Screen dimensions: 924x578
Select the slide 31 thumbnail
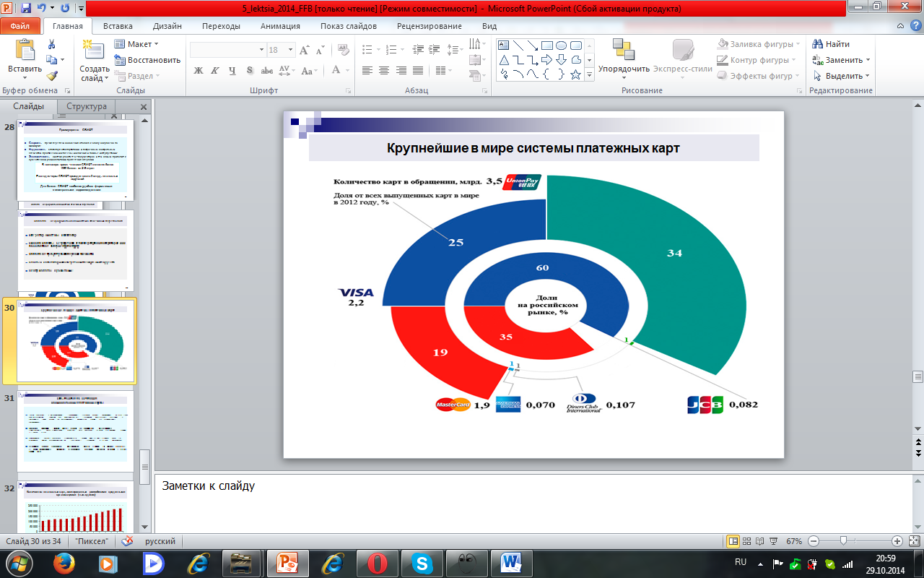click(x=74, y=431)
